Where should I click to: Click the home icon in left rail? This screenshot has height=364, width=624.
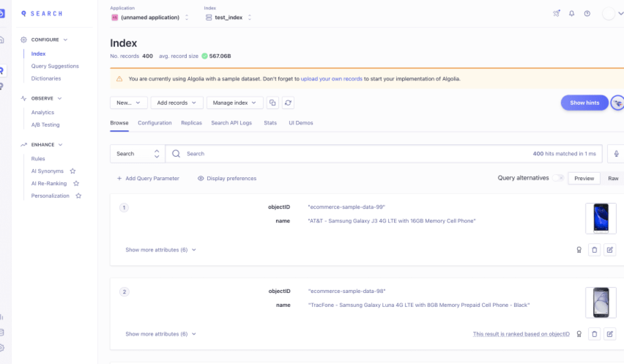point(2,40)
